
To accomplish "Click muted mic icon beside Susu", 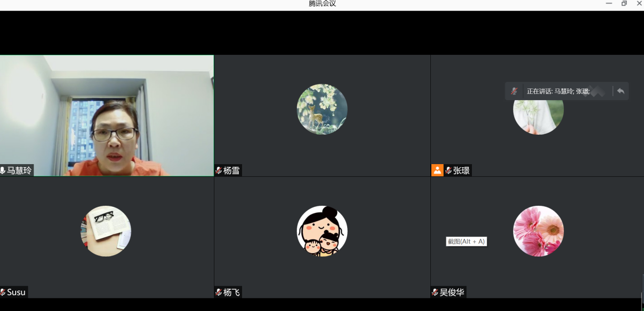I will pos(3,292).
